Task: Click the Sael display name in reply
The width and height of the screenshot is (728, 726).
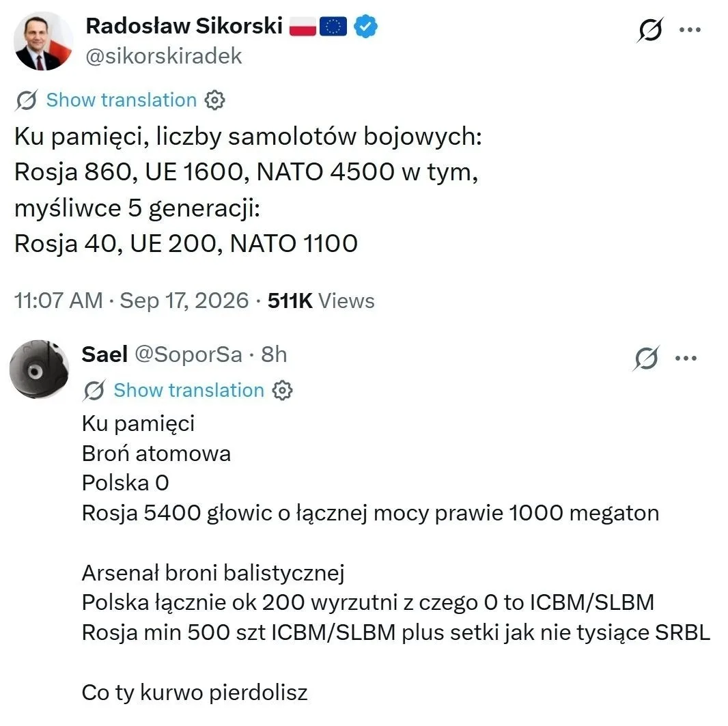Action: 104,354
